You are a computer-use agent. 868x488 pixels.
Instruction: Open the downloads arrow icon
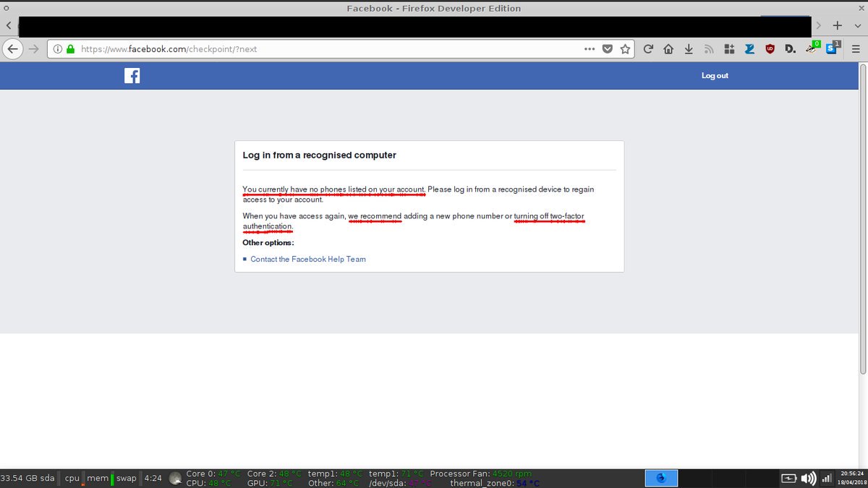(x=689, y=49)
